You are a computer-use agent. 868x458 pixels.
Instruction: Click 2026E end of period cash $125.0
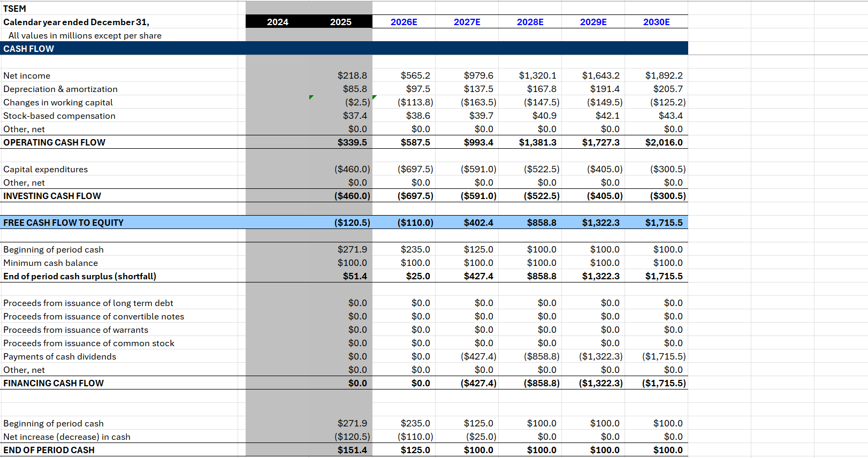(415, 450)
